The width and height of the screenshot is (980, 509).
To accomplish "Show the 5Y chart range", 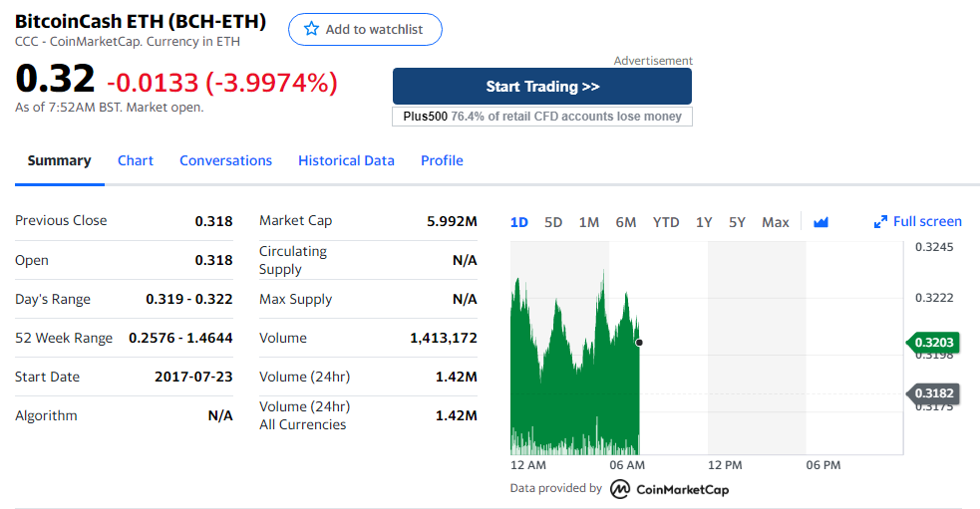I will coord(737,222).
